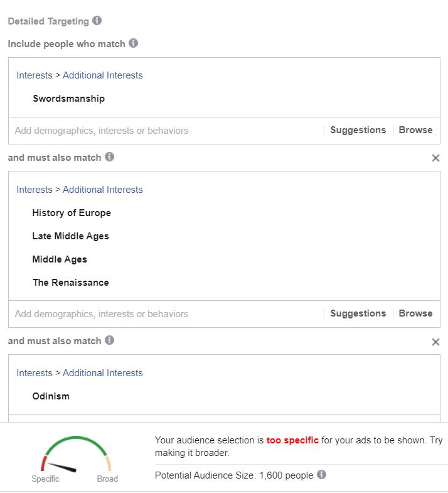The width and height of the screenshot is (448, 493).
Task: Click the Specific-to-Broad audience gauge needle
Action: pos(62,467)
